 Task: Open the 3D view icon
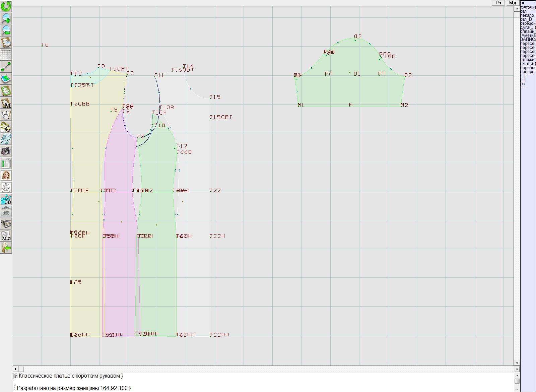[x=6, y=199]
